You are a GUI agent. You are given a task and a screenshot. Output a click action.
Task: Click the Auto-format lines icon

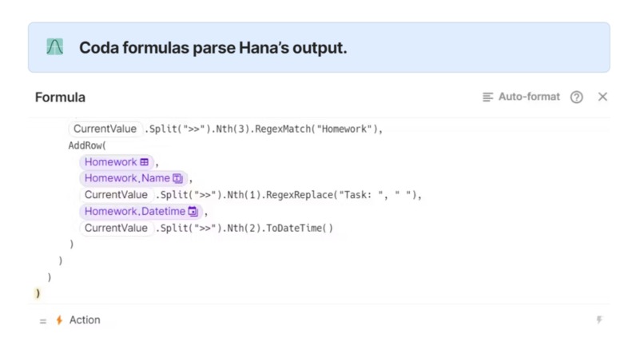[x=487, y=97]
